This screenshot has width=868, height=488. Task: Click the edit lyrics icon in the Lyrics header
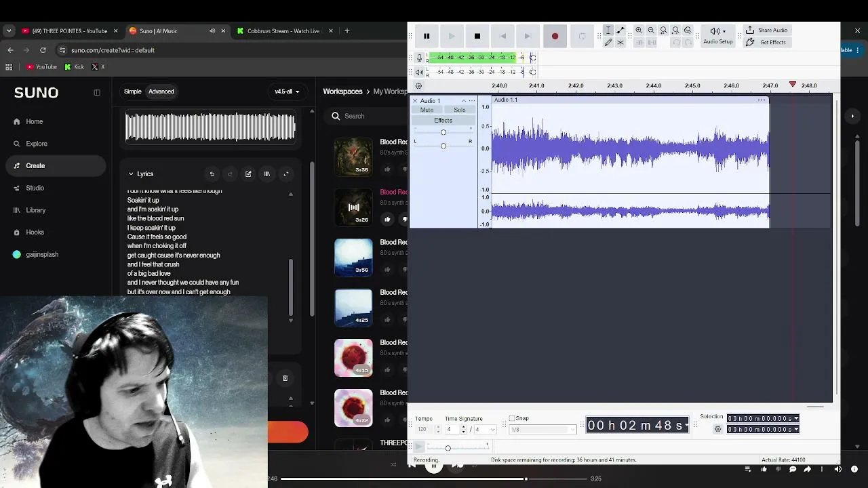click(248, 174)
